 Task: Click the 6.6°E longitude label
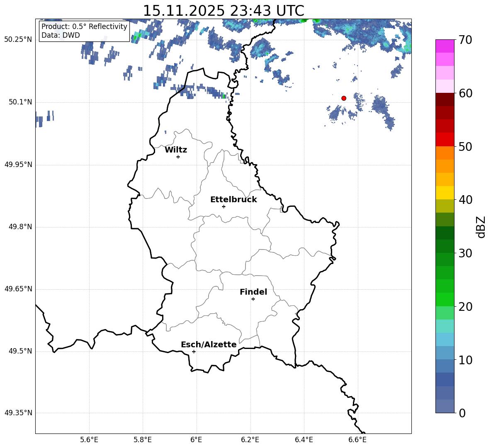[357, 440]
